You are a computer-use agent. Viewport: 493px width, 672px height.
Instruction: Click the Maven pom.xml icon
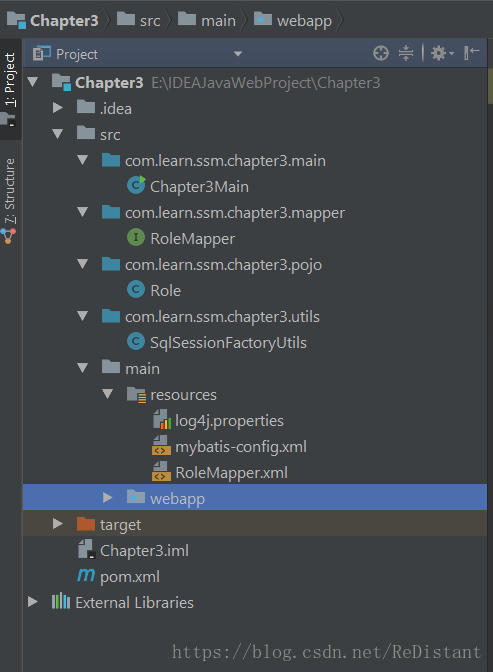(x=86, y=575)
